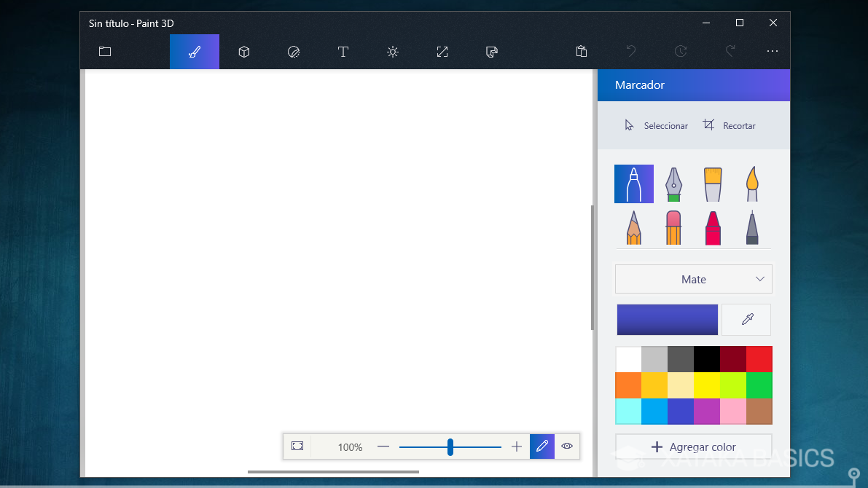Open the Text tool
868x488 pixels.
pos(343,52)
